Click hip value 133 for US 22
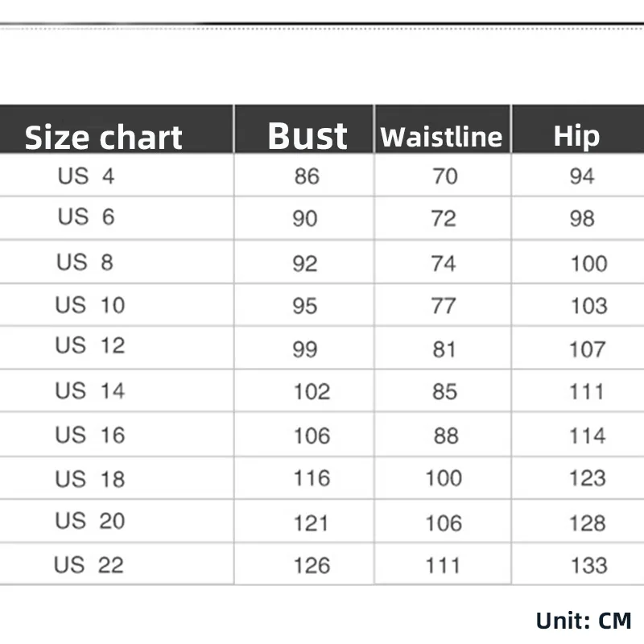 [x=589, y=566]
